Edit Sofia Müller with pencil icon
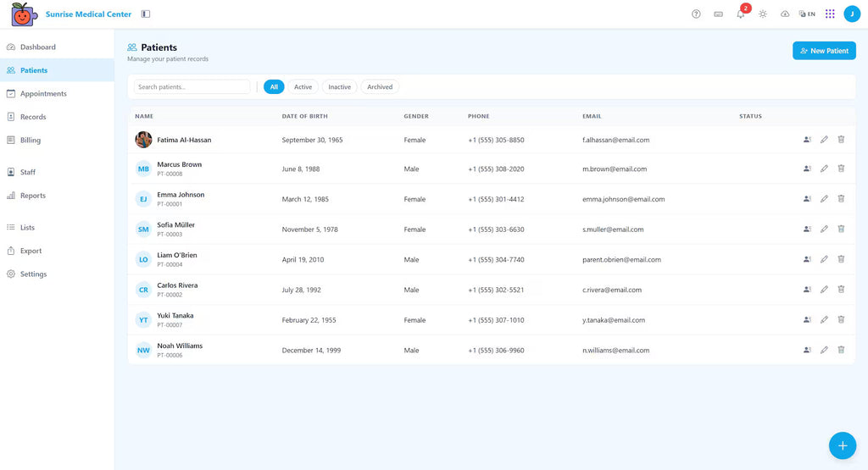The width and height of the screenshot is (868, 470). tap(824, 229)
